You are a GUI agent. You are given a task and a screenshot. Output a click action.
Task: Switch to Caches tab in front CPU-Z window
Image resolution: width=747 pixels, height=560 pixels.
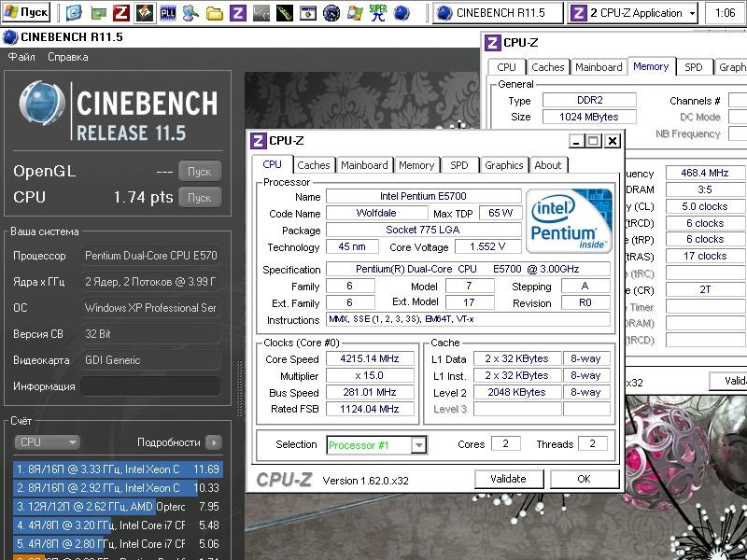pyautogui.click(x=314, y=165)
